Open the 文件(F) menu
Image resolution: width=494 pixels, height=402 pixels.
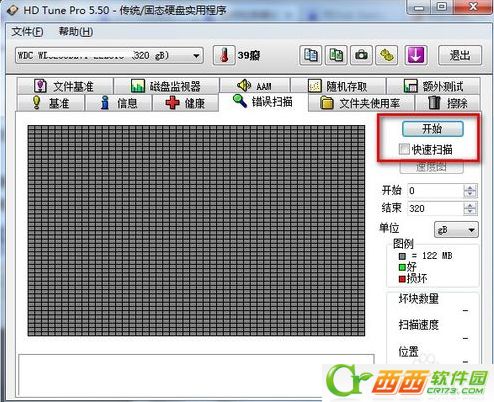(27, 32)
